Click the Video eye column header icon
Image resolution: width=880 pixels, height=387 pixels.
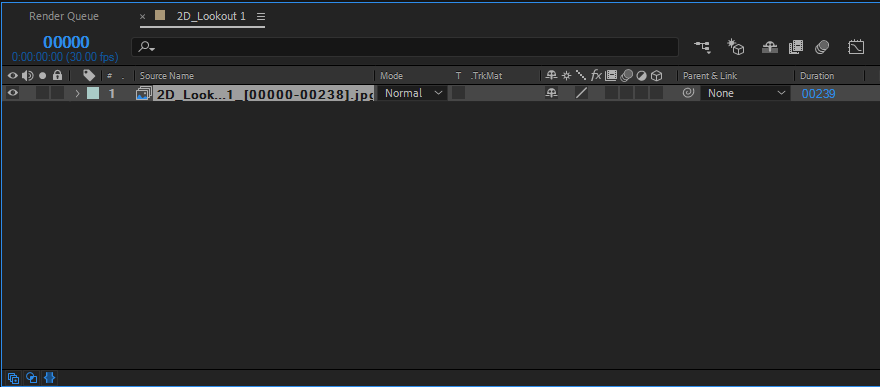click(x=12, y=76)
